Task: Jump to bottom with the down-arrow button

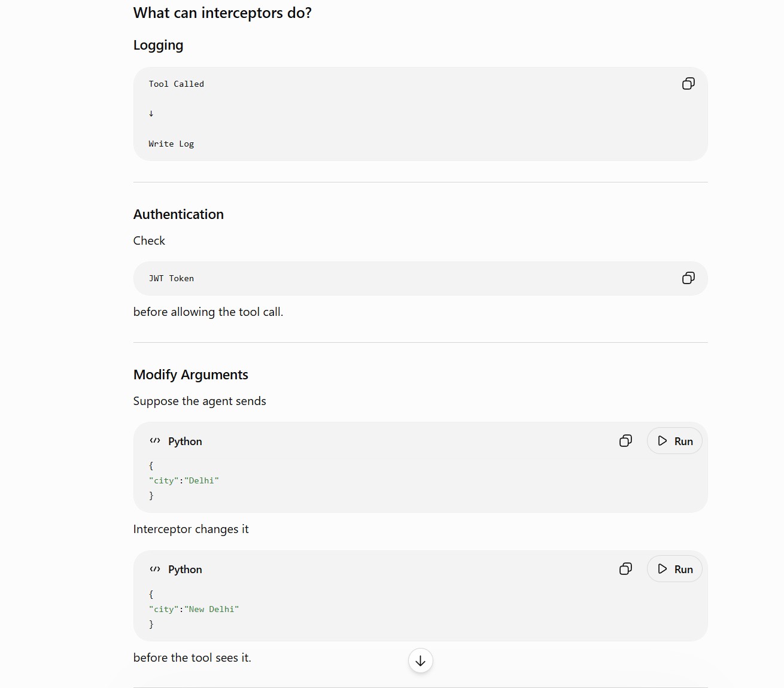Action: [421, 660]
